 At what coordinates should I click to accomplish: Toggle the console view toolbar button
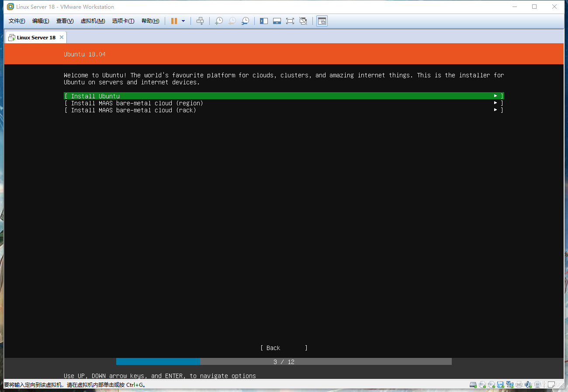click(322, 21)
